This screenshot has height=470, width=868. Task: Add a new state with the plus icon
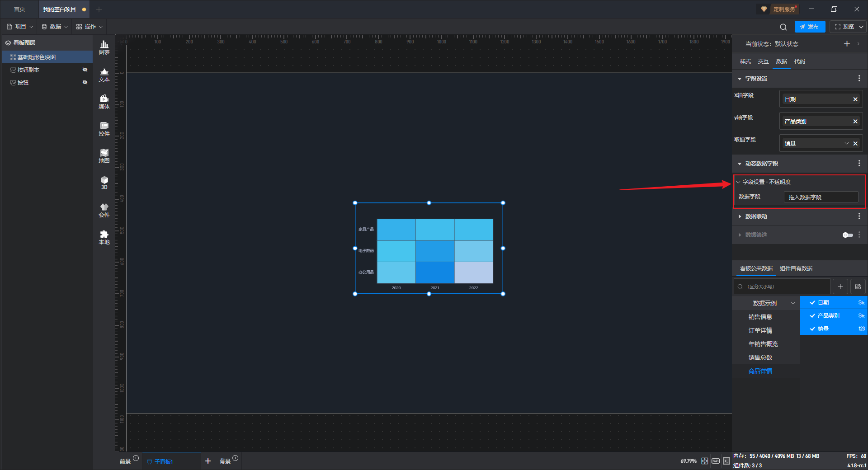847,44
